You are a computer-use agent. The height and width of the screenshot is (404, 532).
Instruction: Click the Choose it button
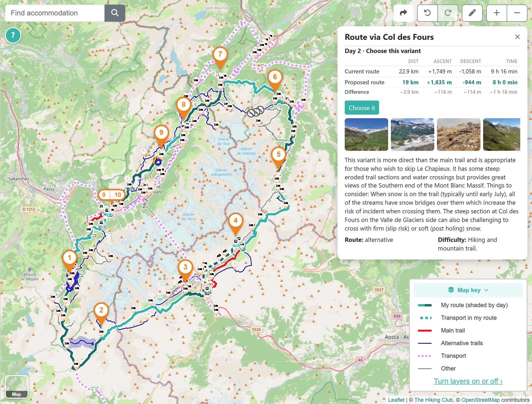[x=362, y=108]
